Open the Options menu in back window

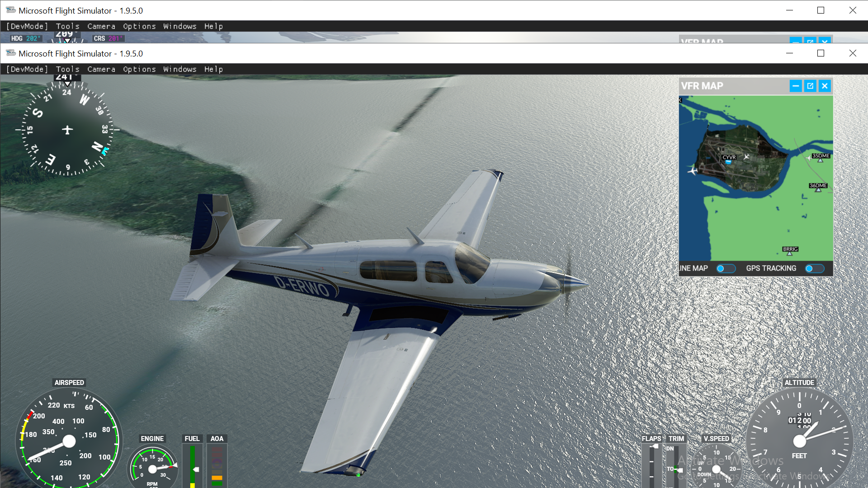(x=139, y=26)
